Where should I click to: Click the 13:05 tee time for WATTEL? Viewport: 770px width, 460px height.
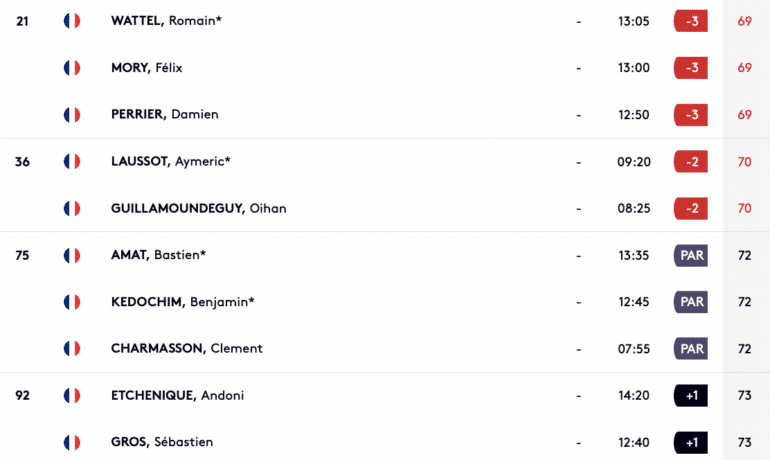tap(633, 21)
